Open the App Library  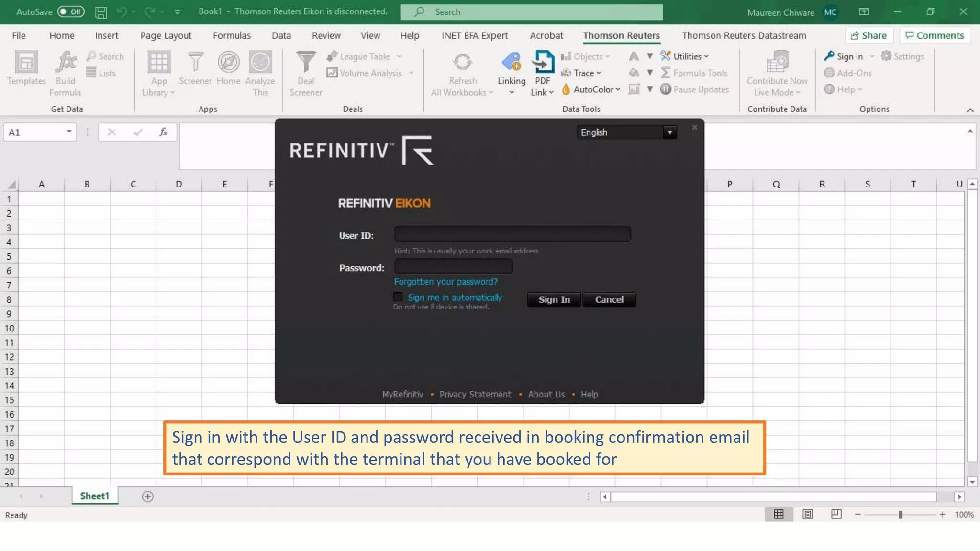(159, 74)
